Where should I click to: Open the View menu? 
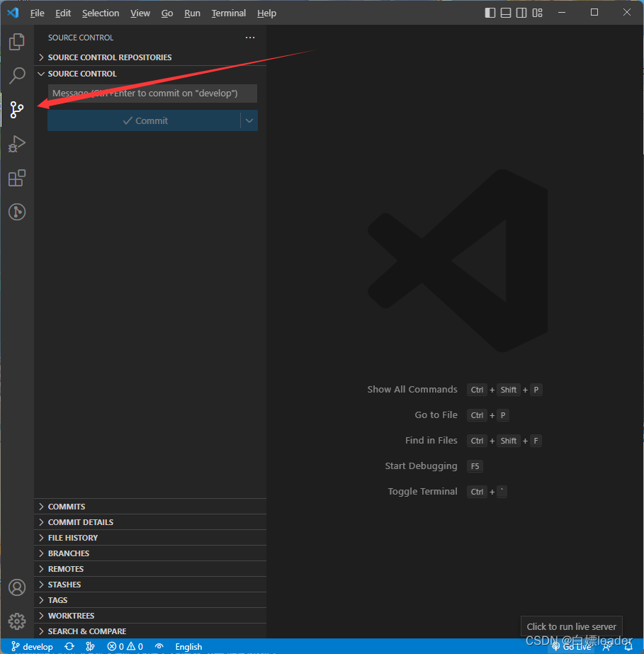[x=140, y=13]
